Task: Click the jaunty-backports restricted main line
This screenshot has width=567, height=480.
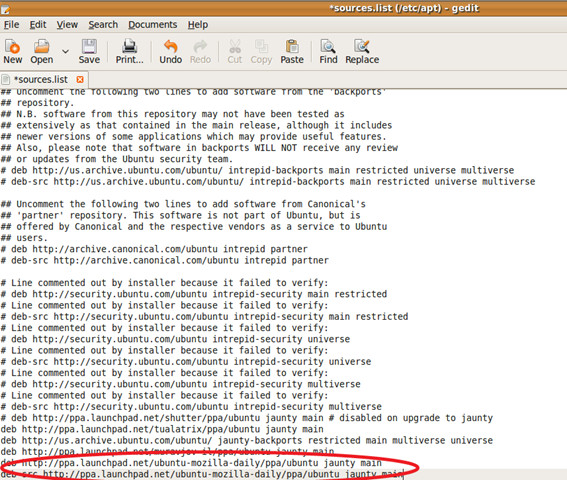Action: pos(247,441)
